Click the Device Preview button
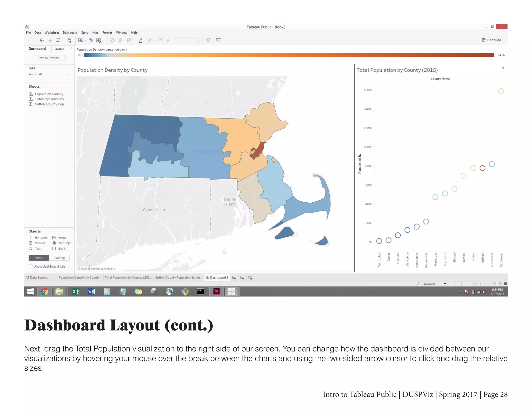This screenshot has width=532, height=411. click(x=49, y=58)
